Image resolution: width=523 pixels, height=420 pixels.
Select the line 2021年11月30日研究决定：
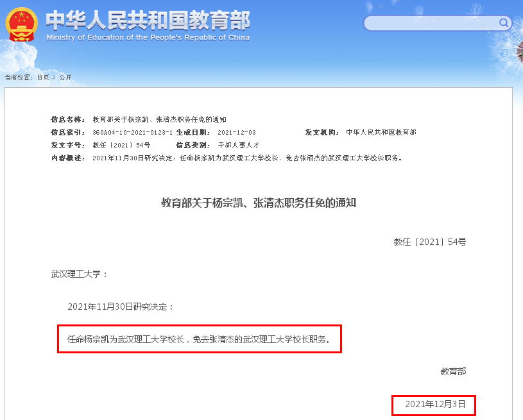[121, 307]
